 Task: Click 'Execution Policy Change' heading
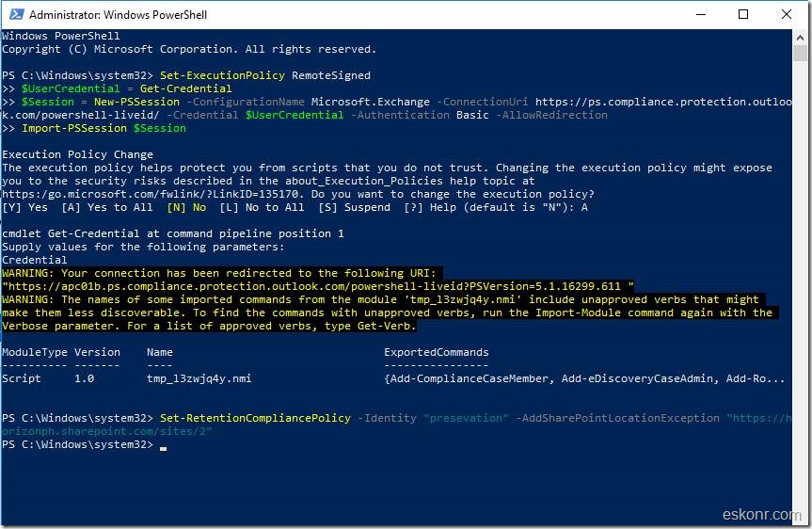click(x=77, y=154)
